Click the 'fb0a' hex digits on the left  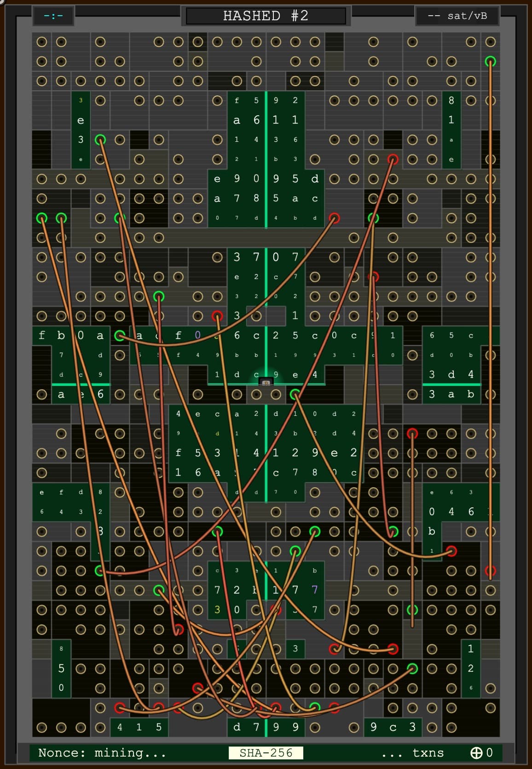pos(71,336)
